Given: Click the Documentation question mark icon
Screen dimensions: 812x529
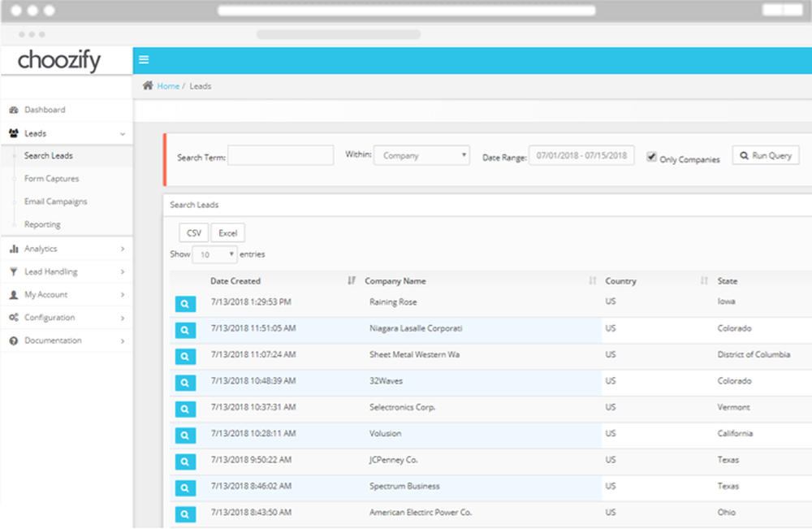Looking at the screenshot, I should click(x=13, y=340).
